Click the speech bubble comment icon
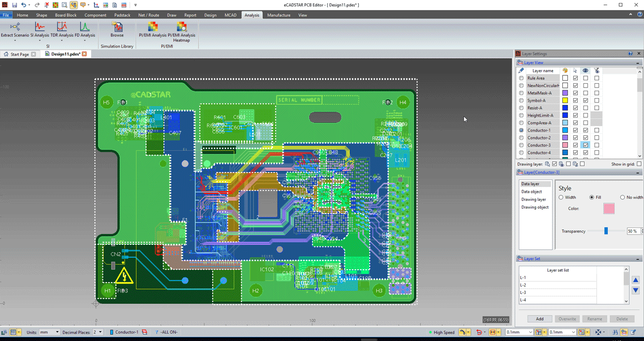Image resolution: width=644 pixels, height=341 pixels. point(83,5)
